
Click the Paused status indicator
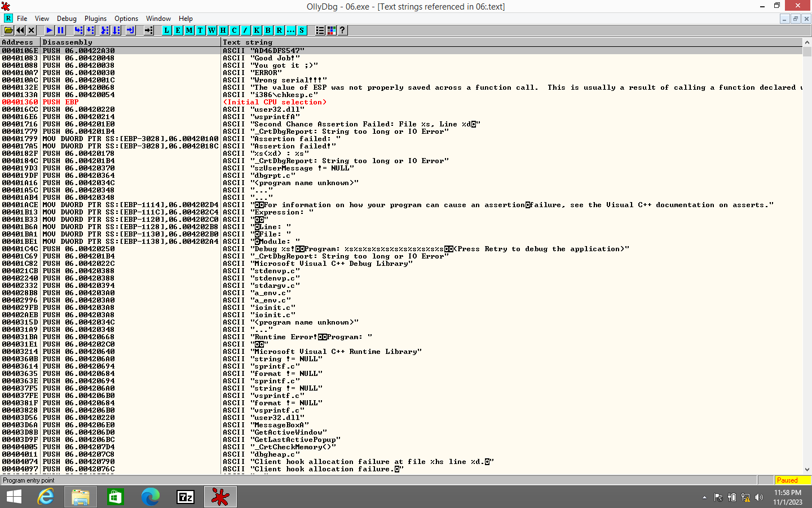pyautogui.click(x=792, y=480)
